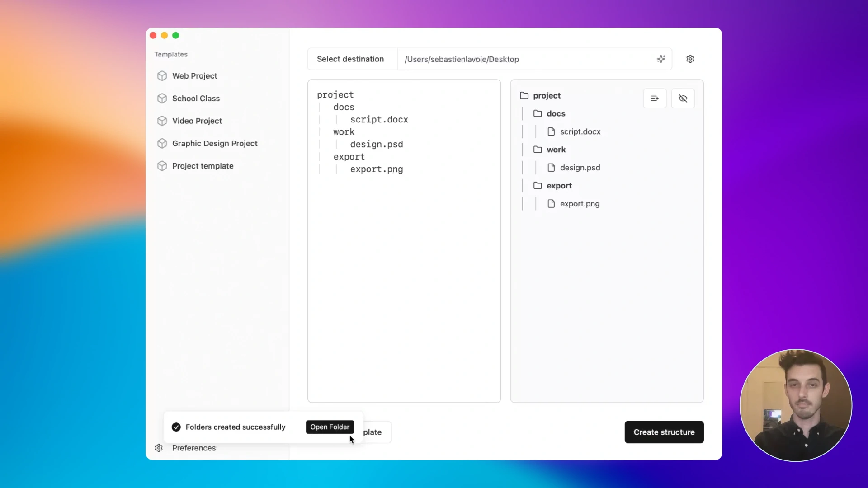The image size is (868, 488).
Task: Click the Preferences gear icon
Action: [x=159, y=448]
